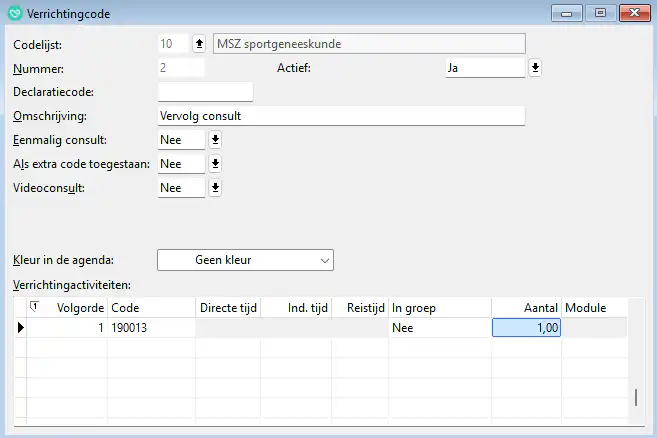Screen dimensions: 657x438
Task: Click the Aantal cell 1,00
Action: tap(526, 328)
